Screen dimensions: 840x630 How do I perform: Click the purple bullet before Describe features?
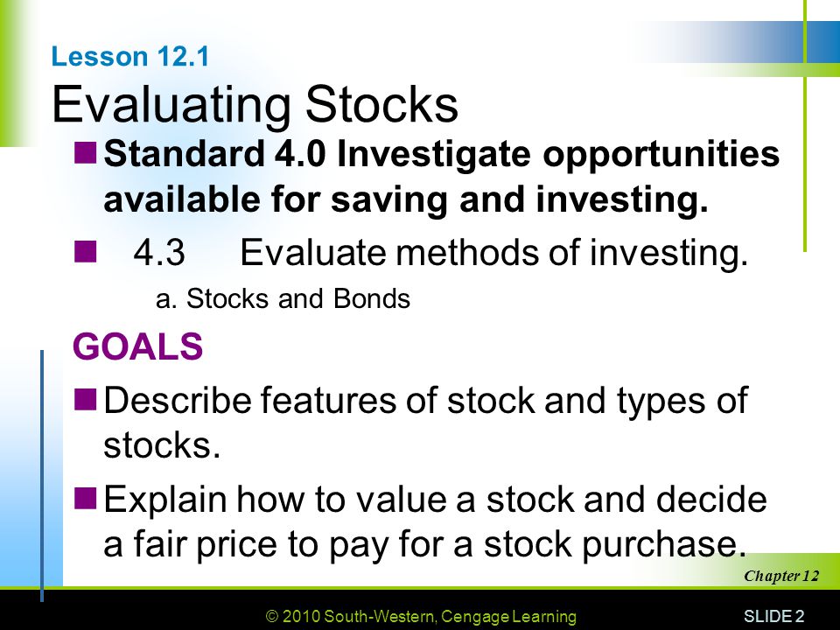85,399
